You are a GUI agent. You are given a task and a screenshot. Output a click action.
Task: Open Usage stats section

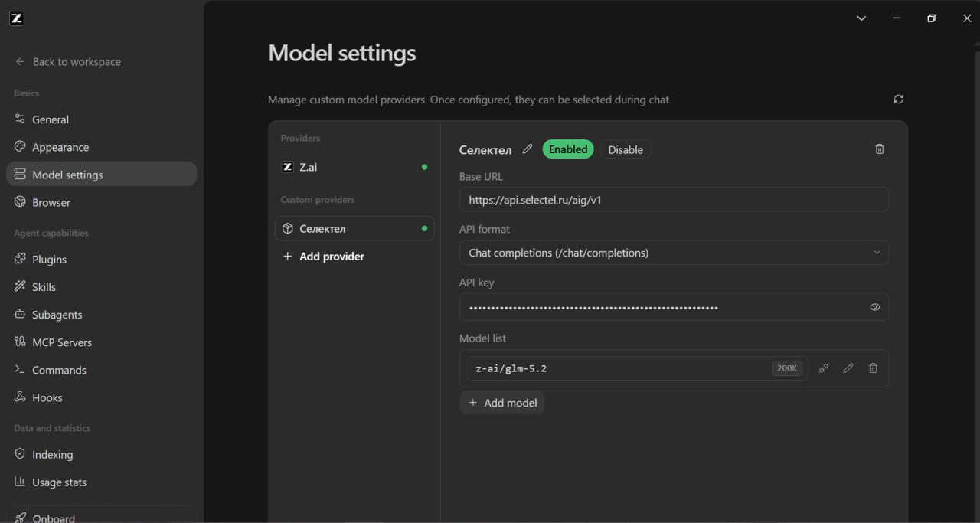[x=101, y=482]
